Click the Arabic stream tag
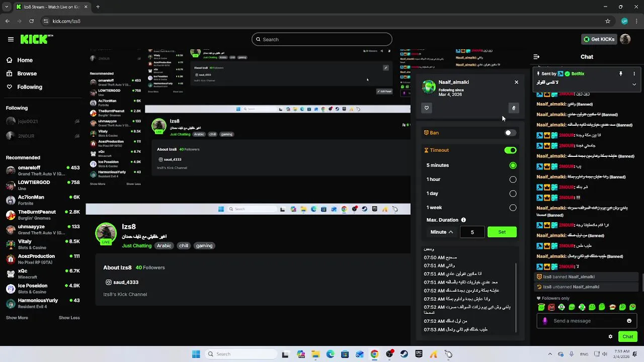Viewport: 644px width, 362px height. tap(164, 246)
